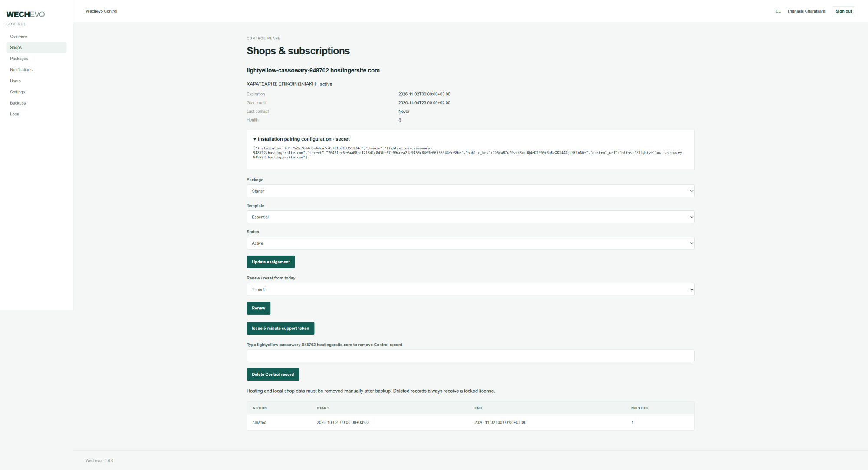Click the Update assignment button
Image resolution: width=868 pixels, height=470 pixels.
pos(271,262)
